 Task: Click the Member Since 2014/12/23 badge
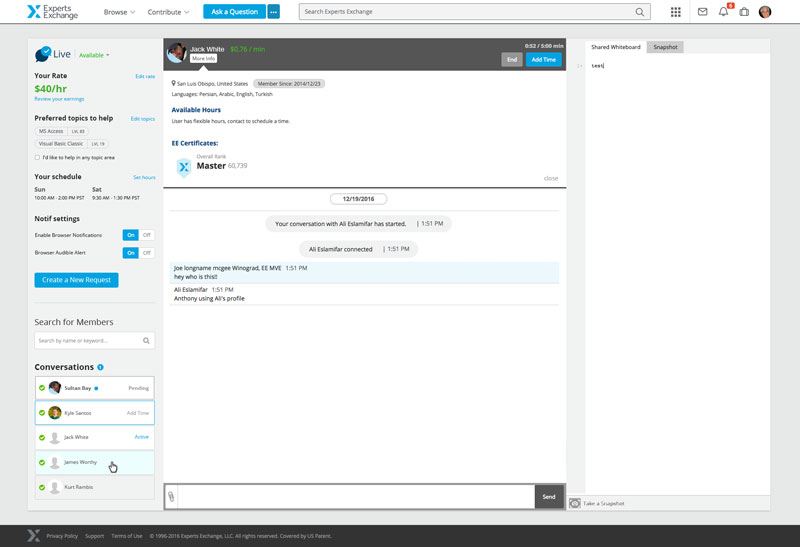point(289,84)
